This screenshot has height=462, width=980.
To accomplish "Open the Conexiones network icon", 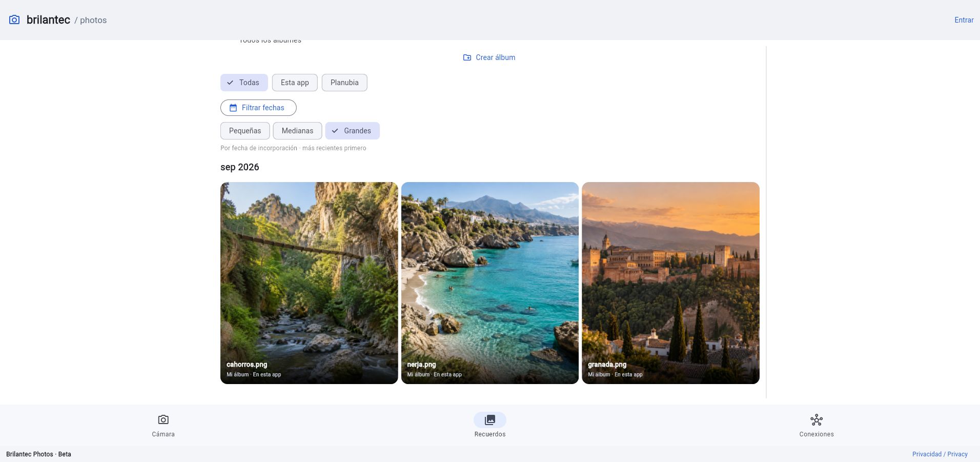I will point(816,420).
